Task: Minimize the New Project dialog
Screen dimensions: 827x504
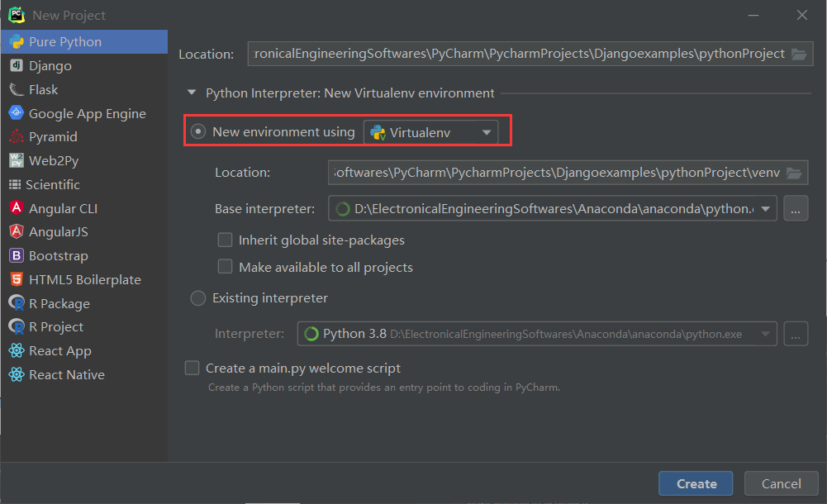Action: [753, 16]
